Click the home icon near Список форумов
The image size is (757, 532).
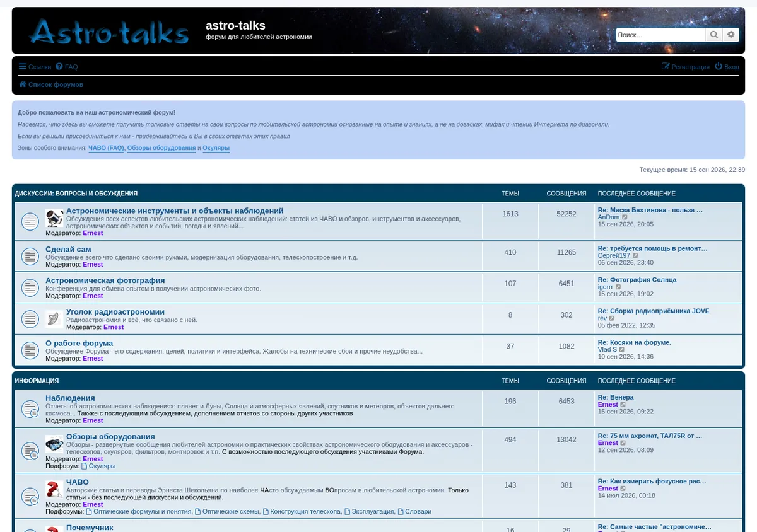[22, 84]
